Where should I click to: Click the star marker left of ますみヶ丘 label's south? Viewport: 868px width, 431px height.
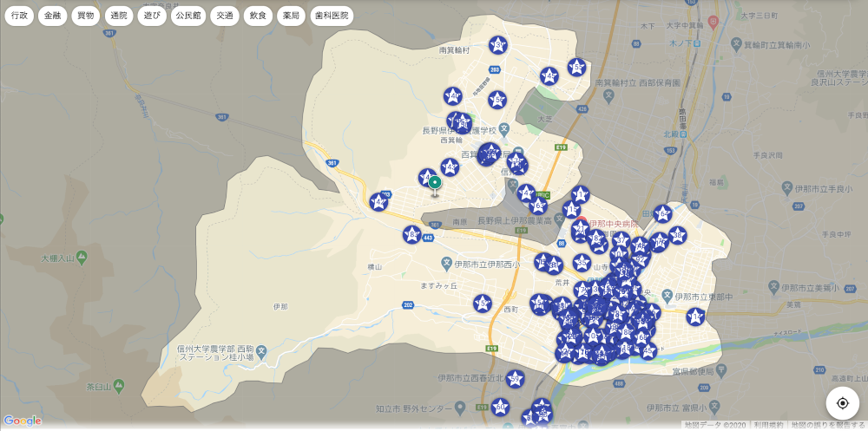(x=483, y=304)
